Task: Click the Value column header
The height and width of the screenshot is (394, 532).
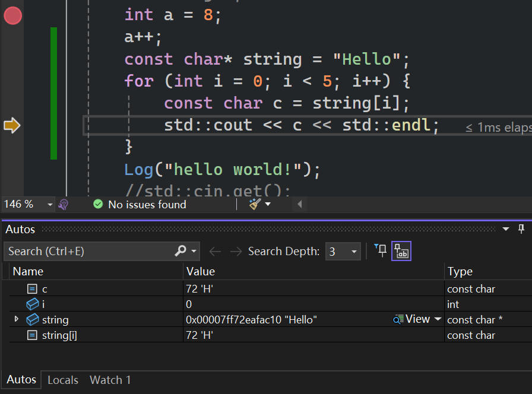Action: [x=201, y=272]
